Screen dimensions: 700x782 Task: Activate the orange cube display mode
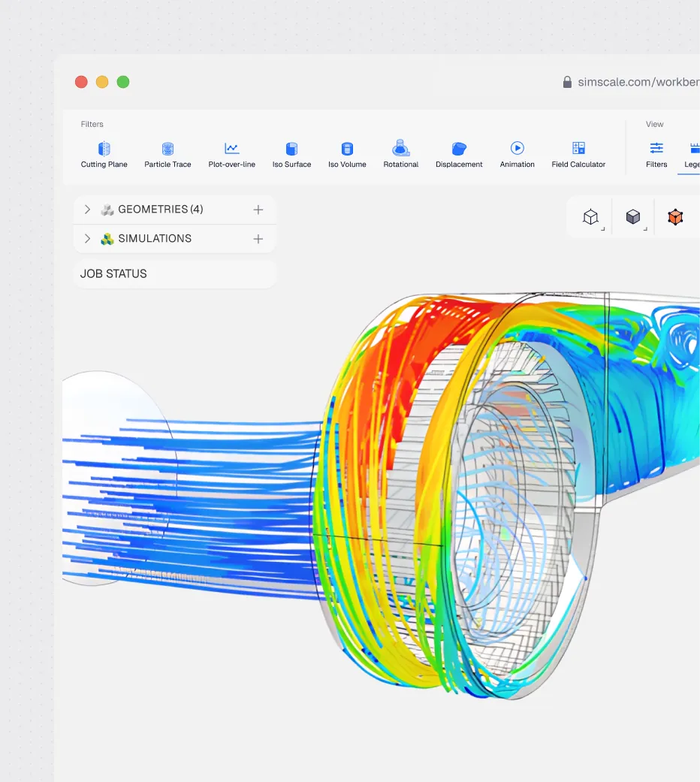[675, 217]
